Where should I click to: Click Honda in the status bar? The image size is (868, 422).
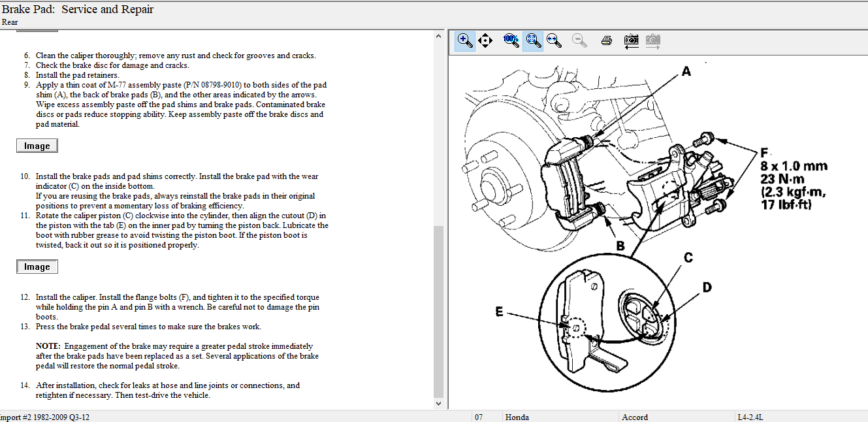pos(517,417)
